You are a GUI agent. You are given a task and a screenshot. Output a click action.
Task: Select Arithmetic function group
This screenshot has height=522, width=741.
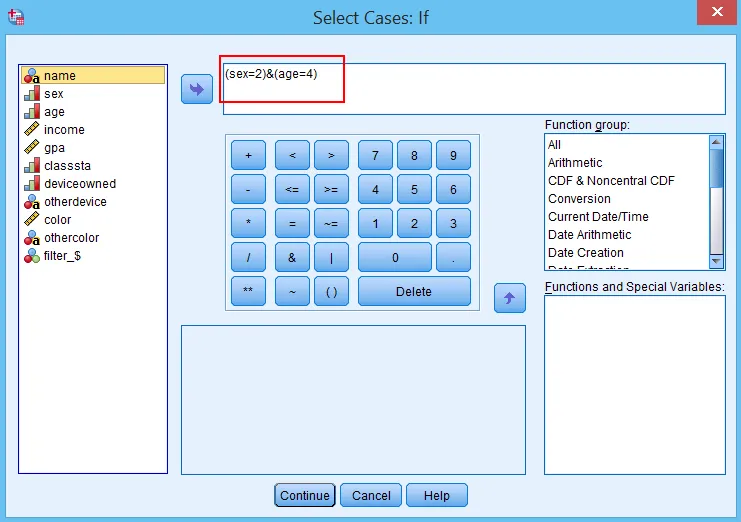[x=627, y=163]
